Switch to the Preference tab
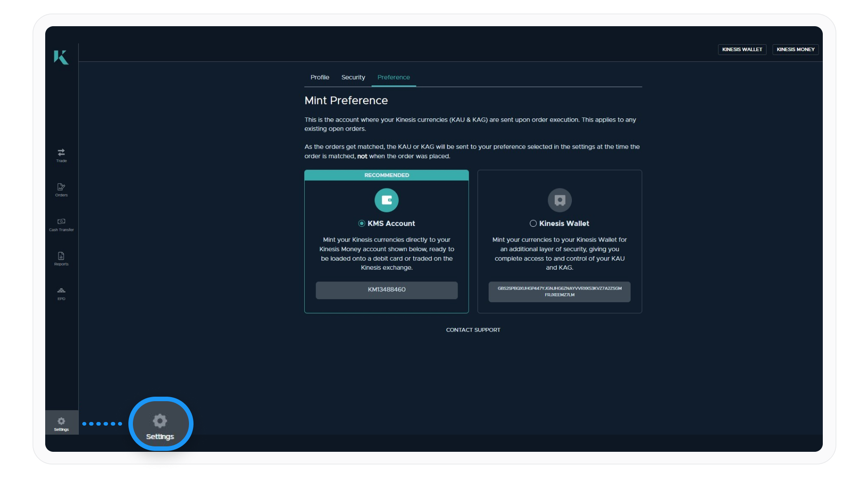868x478 pixels. 394,77
